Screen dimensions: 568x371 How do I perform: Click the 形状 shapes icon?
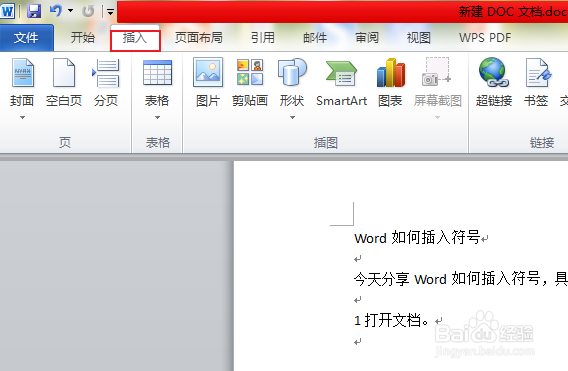point(292,72)
